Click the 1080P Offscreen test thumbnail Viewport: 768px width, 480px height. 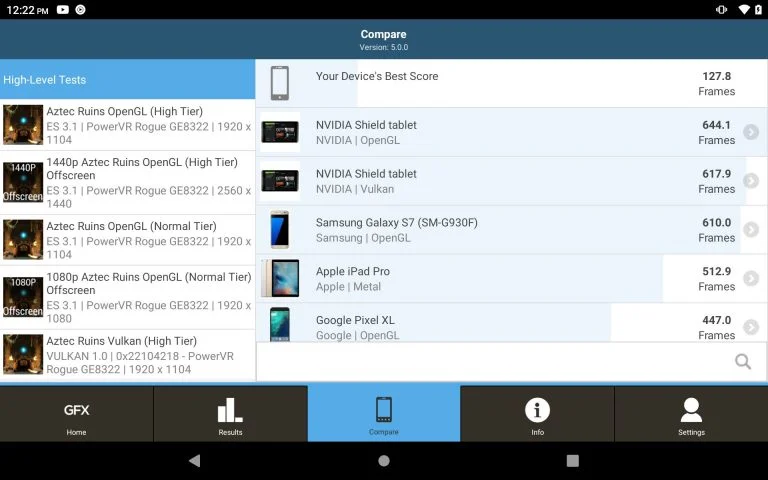point(23,297)
